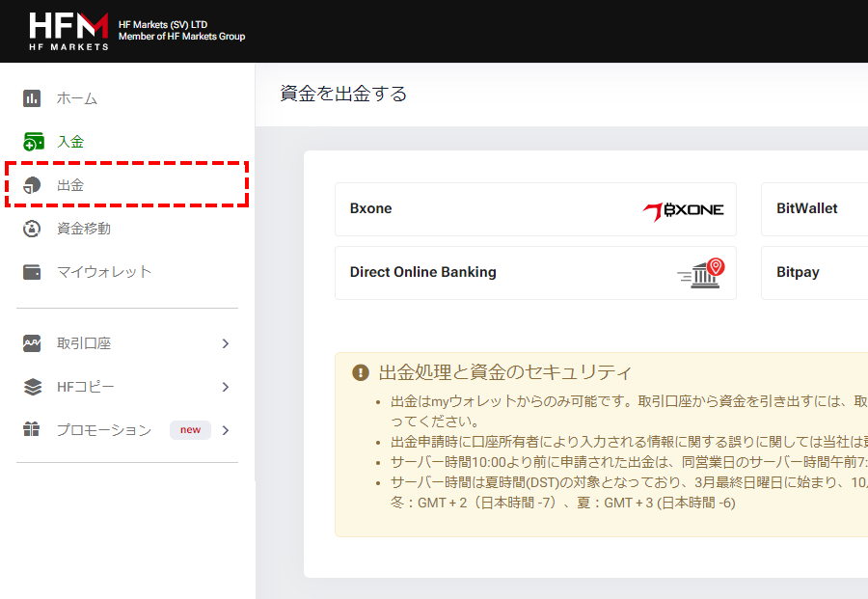Select 出金 in the sidebar
This screenshot has width=868, height=599.
point(127,185)
